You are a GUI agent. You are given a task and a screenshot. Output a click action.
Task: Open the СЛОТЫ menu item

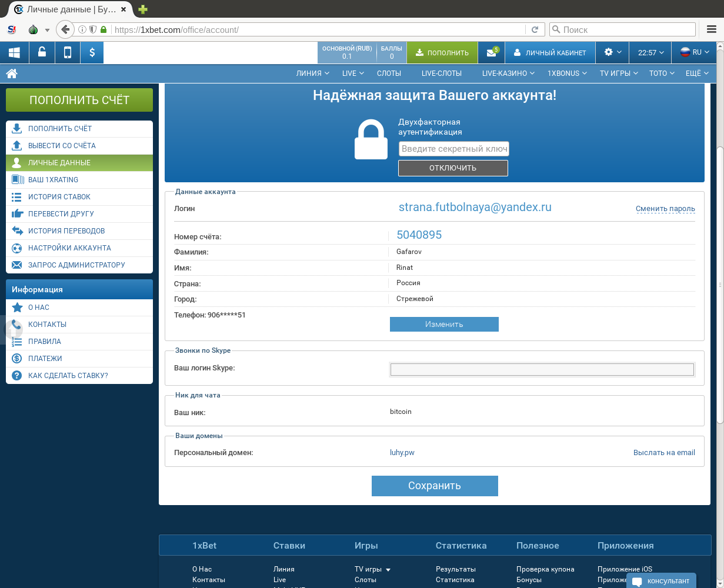click(389, 73)
